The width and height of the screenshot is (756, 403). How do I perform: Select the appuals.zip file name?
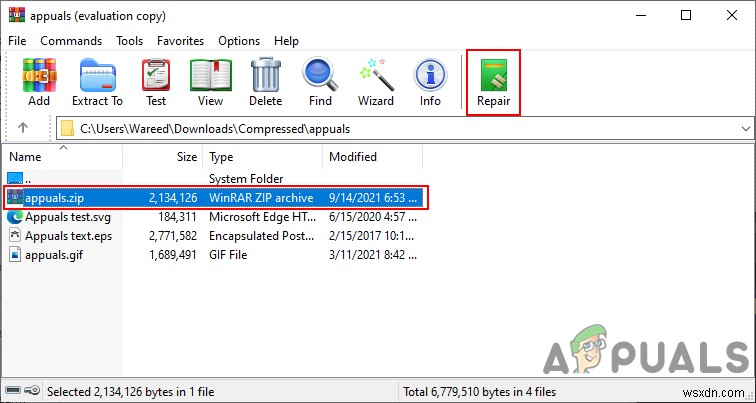click(54, 198)
